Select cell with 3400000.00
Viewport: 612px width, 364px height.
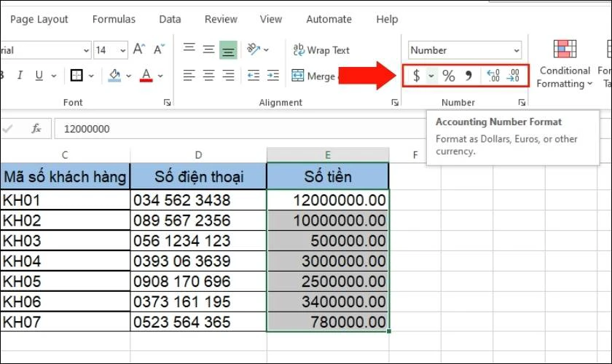click(x=328, y=301)
